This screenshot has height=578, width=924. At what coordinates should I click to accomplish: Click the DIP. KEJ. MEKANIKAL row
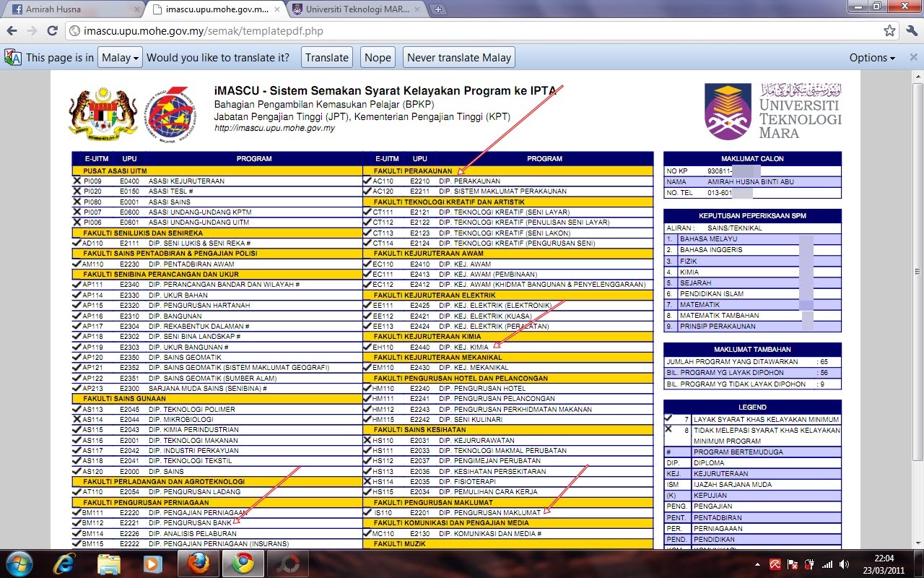pos(507,367)
